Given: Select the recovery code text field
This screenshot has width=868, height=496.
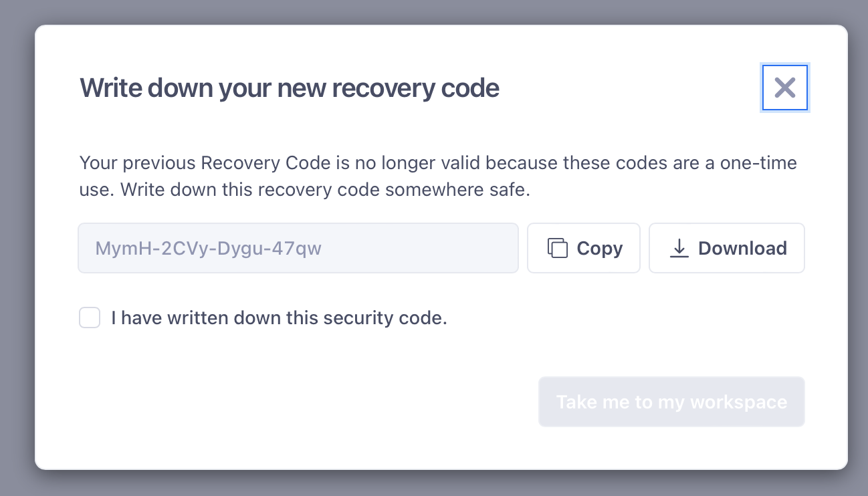Looking at the screenshot, I should click(x=298, y=248).
